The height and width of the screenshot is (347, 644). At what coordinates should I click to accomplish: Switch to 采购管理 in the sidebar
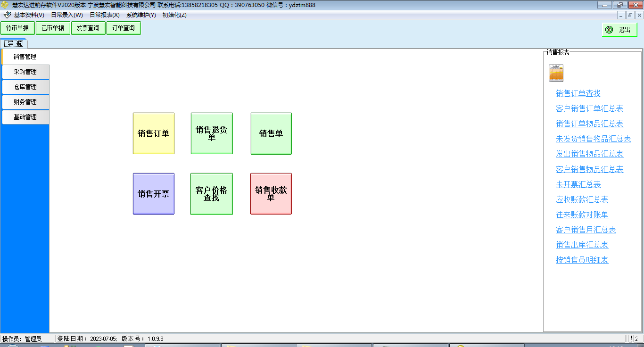pos(25,72)
